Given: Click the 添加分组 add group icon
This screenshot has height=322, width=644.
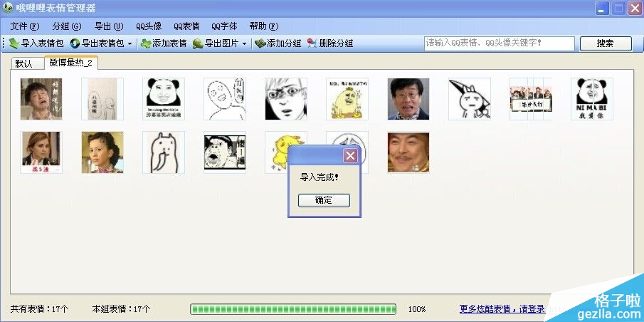Looking at the screenshot, I should [x=260, y=43].
